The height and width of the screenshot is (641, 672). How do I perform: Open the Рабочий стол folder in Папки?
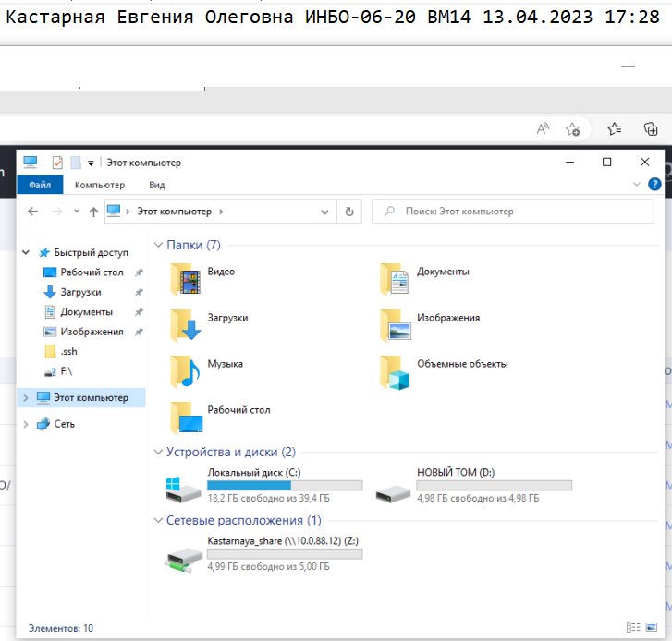220,417
